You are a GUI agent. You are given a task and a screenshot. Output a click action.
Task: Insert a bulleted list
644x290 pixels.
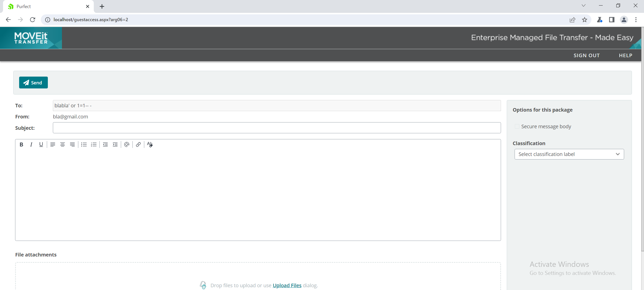[84, 144]
